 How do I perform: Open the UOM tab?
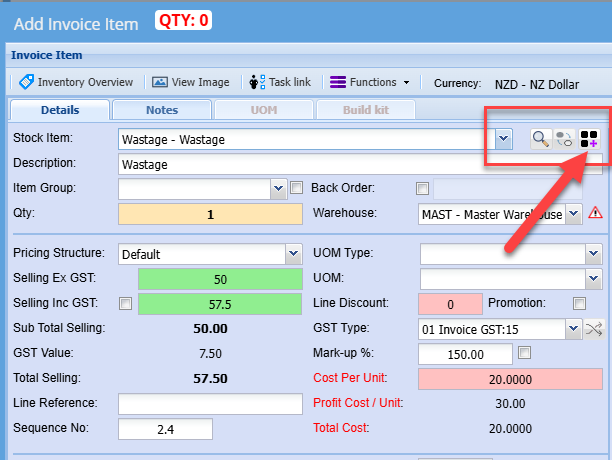point(264,110)
